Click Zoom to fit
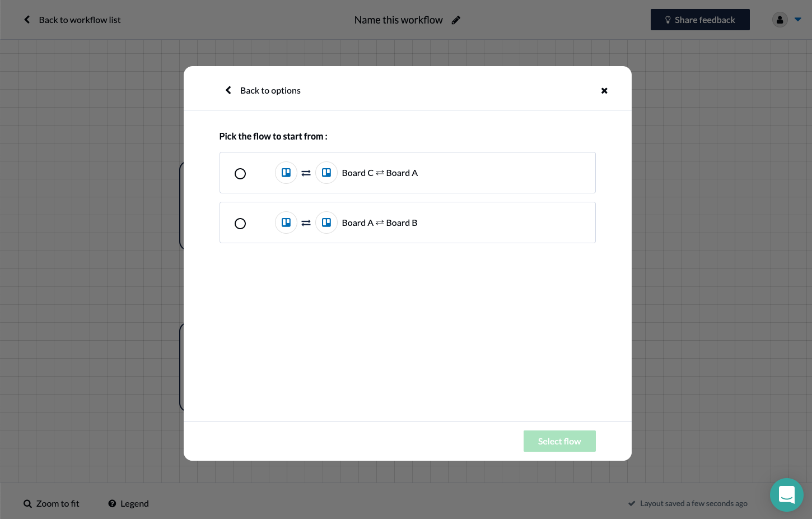This screenshot has height=519, width=812. [x=52, y=503]
